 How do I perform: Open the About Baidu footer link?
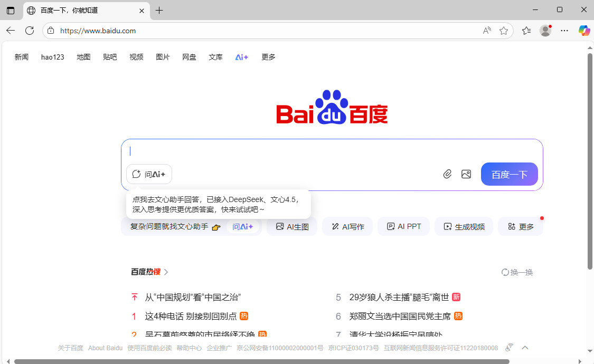tap(105, 348)
